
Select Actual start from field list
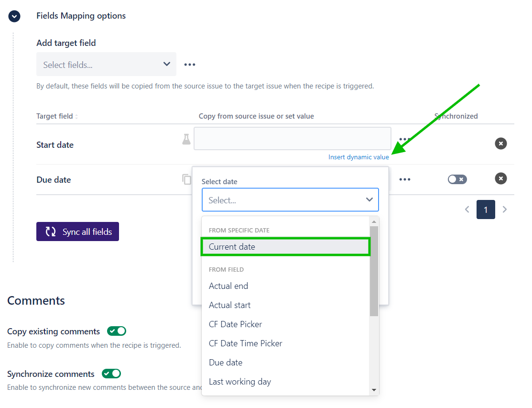pyautogui.click(x=230, y=305)
